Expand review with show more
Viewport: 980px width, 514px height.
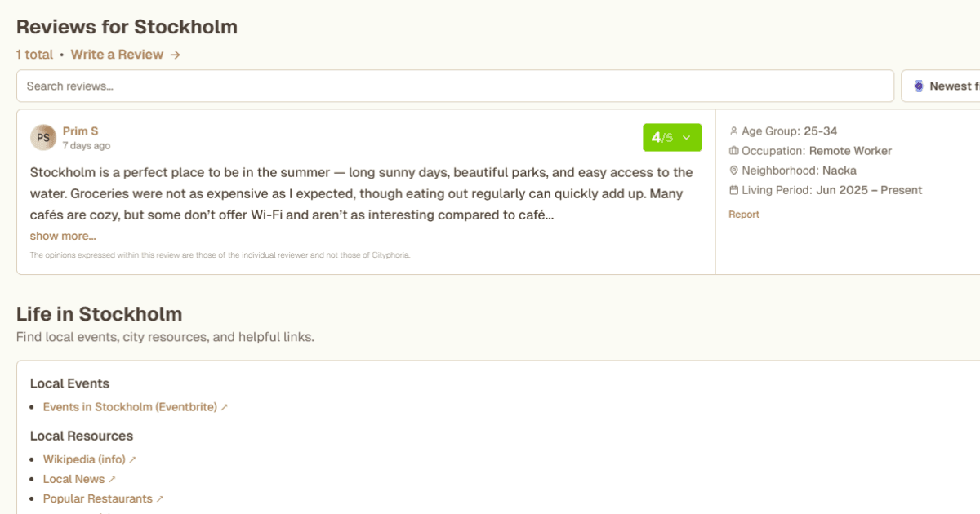click(63, 236)
